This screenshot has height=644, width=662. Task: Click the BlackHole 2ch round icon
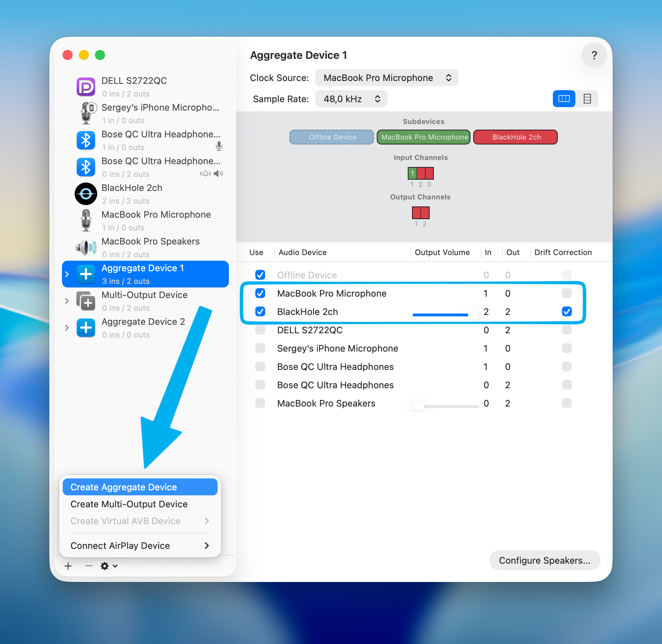tap(86, 194)
